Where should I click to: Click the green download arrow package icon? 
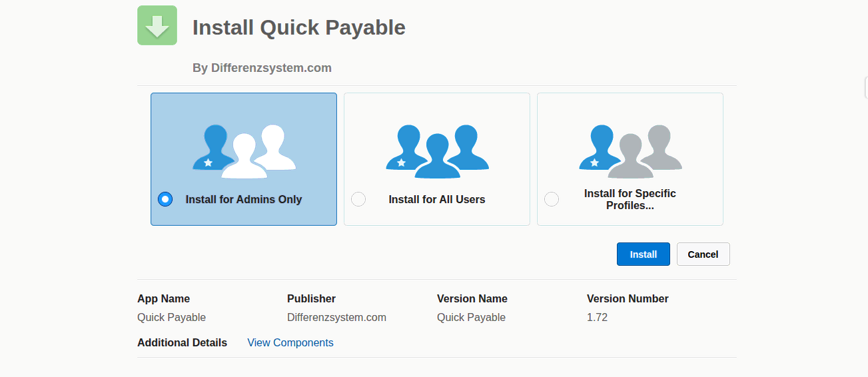(x=157, y=25)
